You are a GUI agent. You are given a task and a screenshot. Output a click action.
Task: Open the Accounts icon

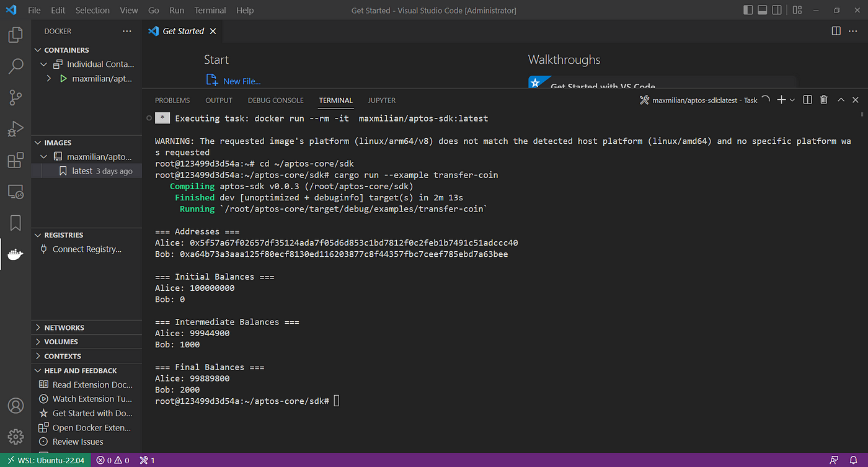tap(15, 406)
